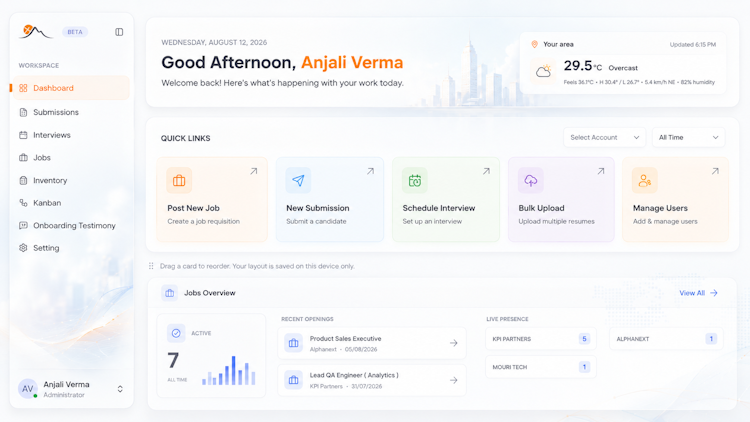Click the location pin icon beside Your area

point(534,44)
